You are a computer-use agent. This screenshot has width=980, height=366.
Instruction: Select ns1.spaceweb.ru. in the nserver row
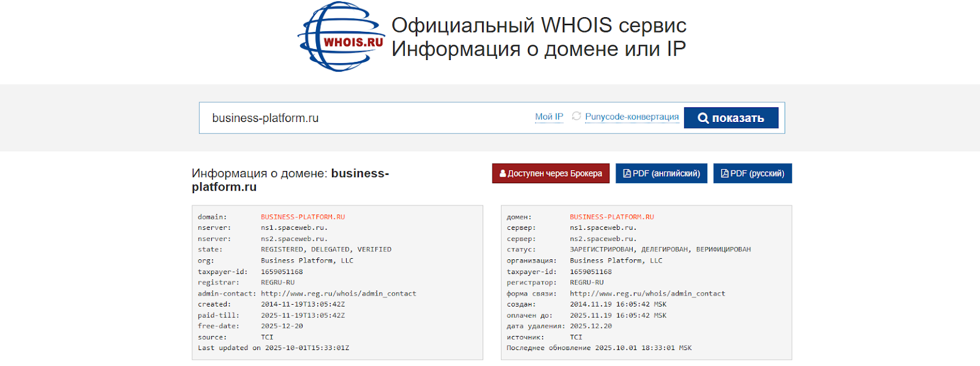pos(294,227)
